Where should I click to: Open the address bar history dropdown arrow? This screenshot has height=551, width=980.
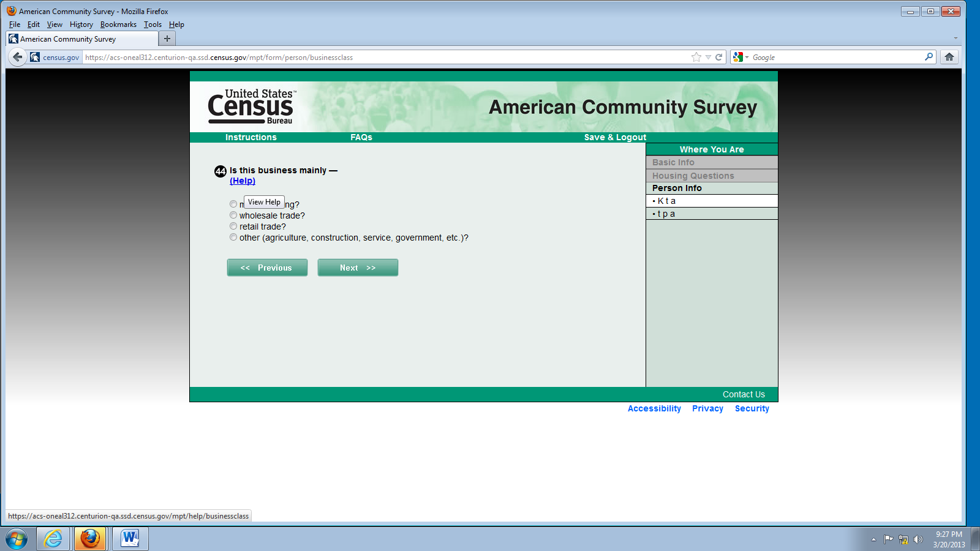(x=708, y=57)
